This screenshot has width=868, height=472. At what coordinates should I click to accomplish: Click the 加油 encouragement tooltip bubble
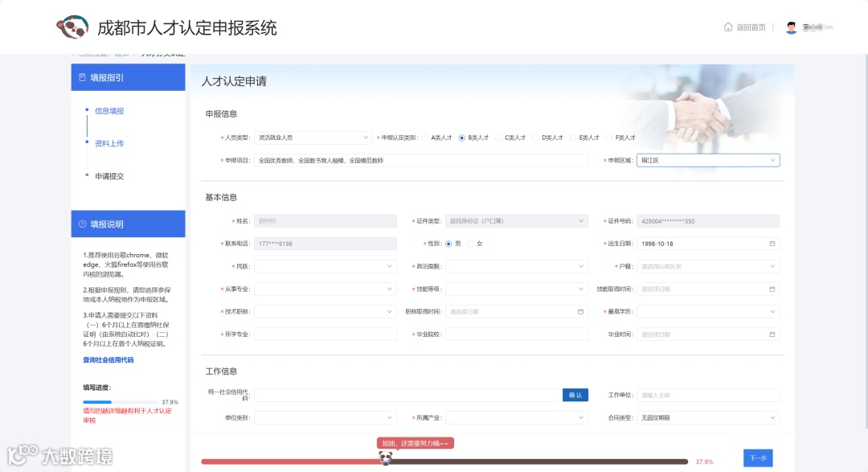coord(416,443)
